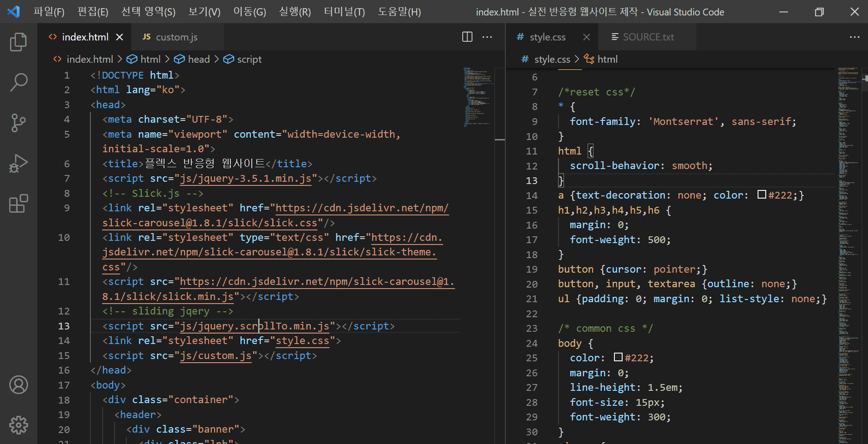
Task: Click the 'line-height: 1.5em;' declaration
Action: point(626,388)
